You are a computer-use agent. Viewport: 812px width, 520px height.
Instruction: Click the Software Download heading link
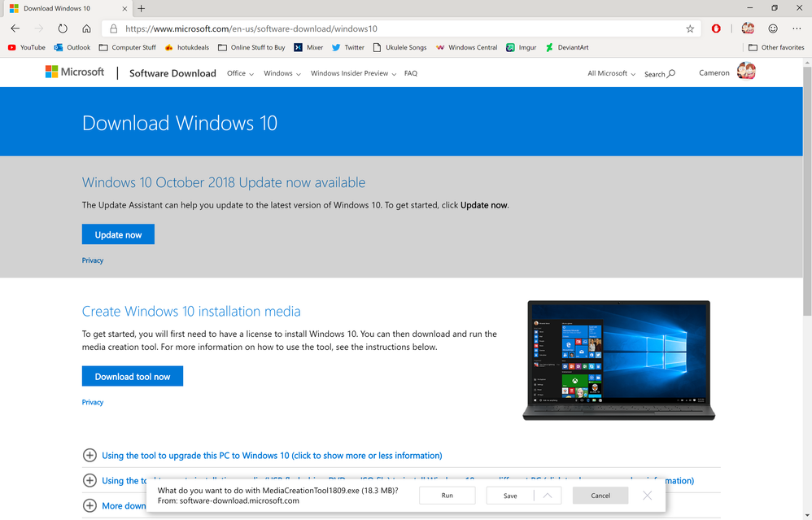172,73
